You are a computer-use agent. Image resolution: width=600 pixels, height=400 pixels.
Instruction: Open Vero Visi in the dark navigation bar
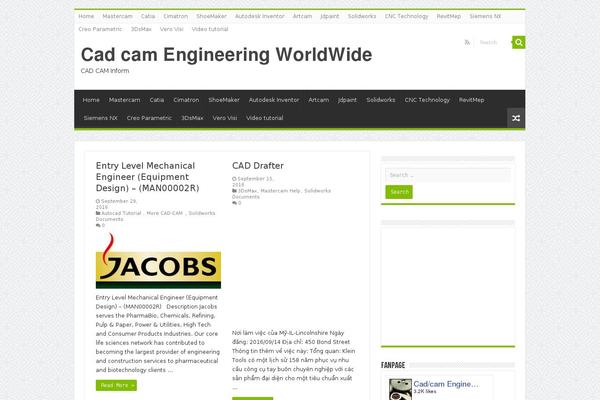[225, 118]
